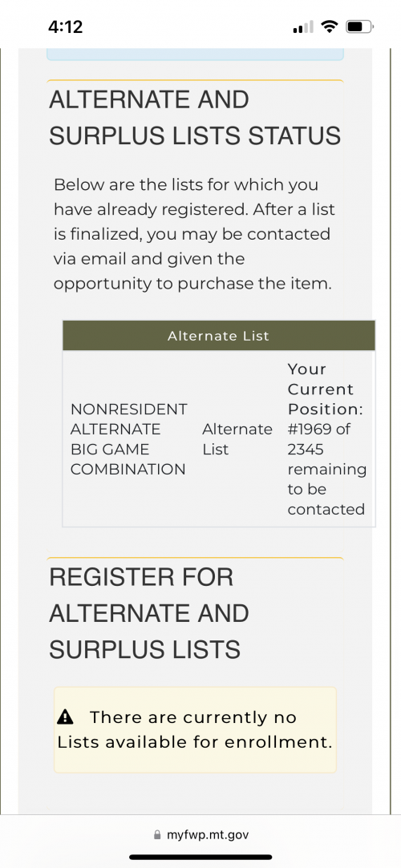401x868 pixels.
Task: Select the Alternate List table header
Action: [219, 336]
